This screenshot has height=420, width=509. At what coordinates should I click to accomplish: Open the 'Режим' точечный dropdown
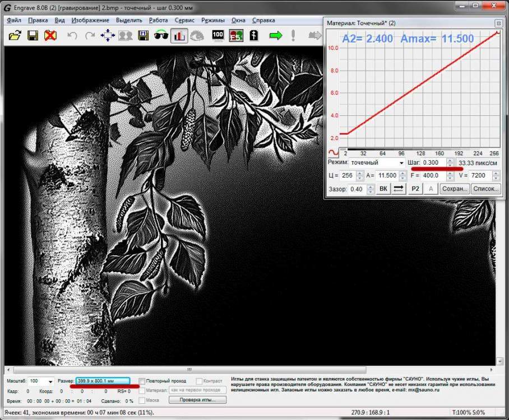pyautogui.click(x=401, y=162)
